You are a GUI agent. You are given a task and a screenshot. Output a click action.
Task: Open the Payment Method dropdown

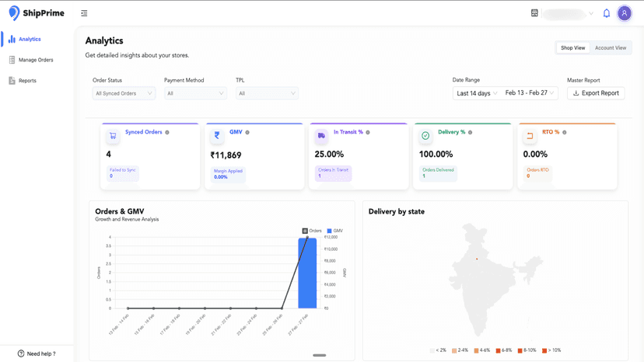coord(195,93)
